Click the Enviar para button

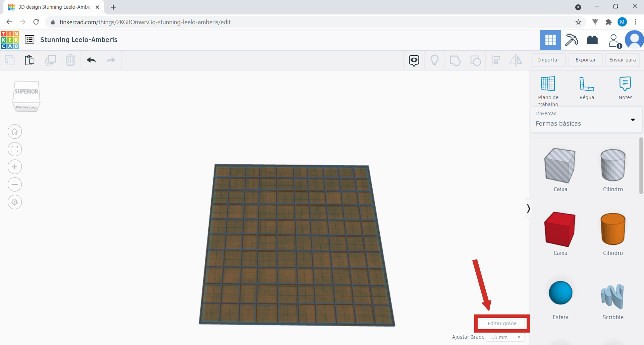click(x=622, y=60)
